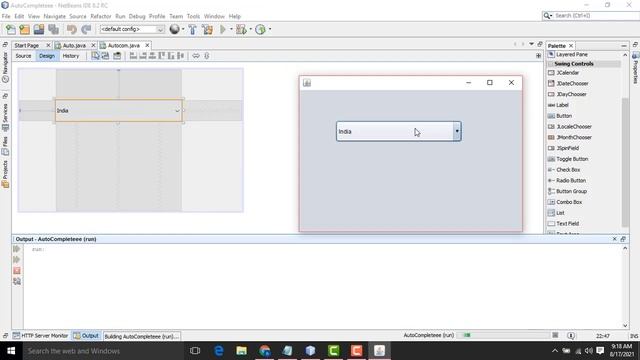Click the stop build button in the status bar
Image resolution: width=640 pixels, height=360 pixels.
pos(555,335)
